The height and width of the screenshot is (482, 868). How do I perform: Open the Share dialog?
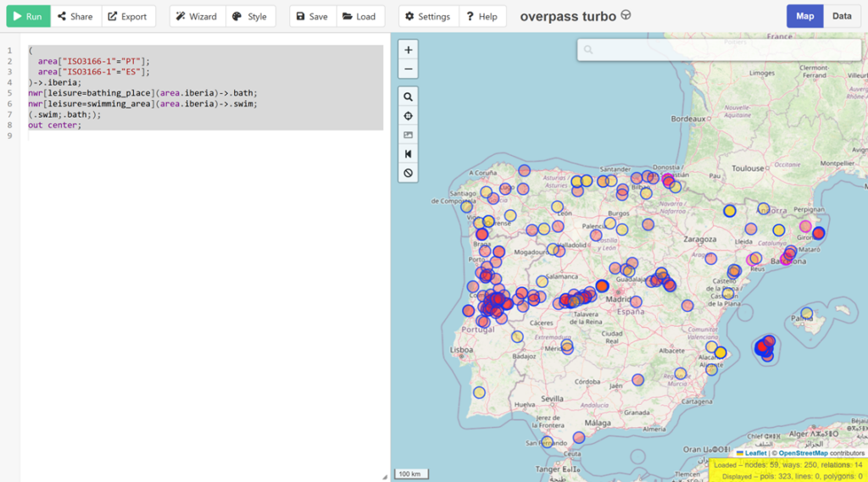tap(75, 16)
